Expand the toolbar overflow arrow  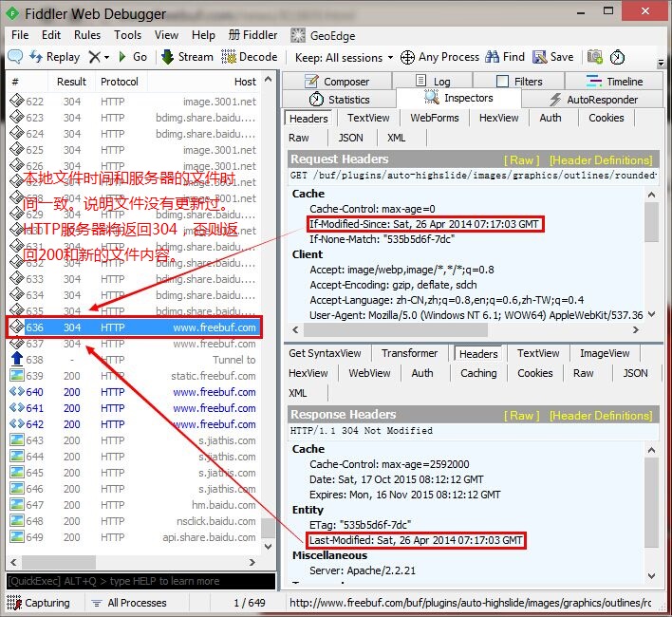pos(661,63)
